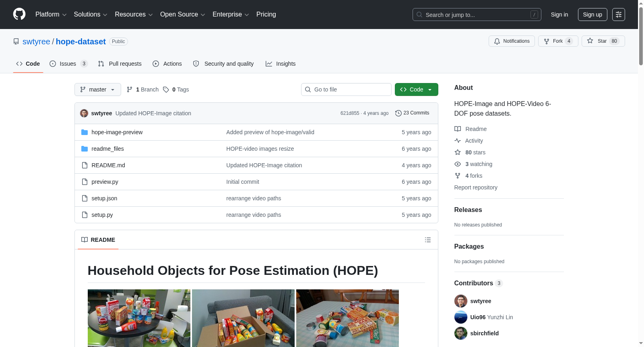This screenshot has width=644, height=347.
Task: Focus the Go to file search field
Action: [x=346, y=89]
